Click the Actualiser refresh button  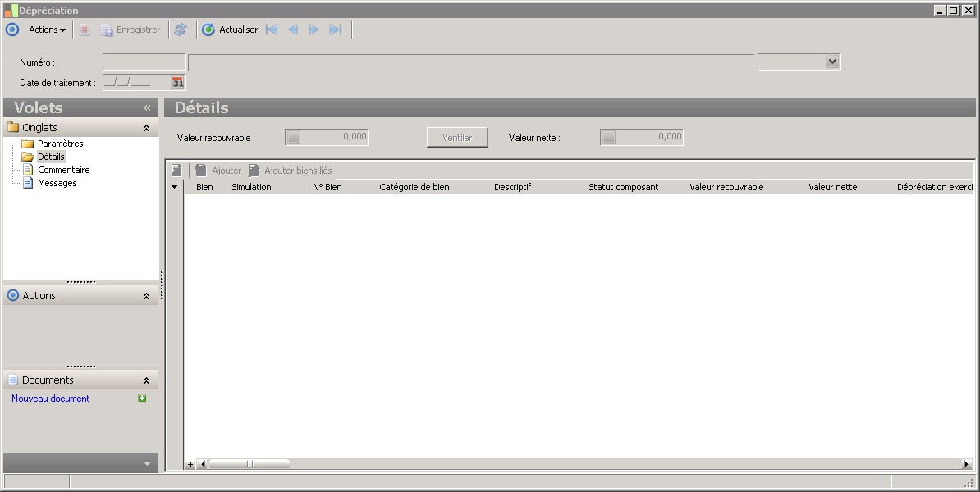click(x=230, y=30)
